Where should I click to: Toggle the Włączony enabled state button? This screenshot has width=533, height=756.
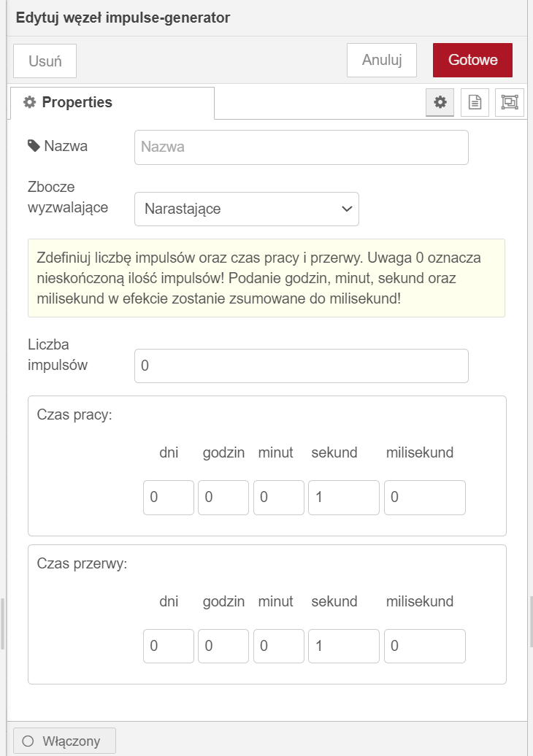click(65, 741)
